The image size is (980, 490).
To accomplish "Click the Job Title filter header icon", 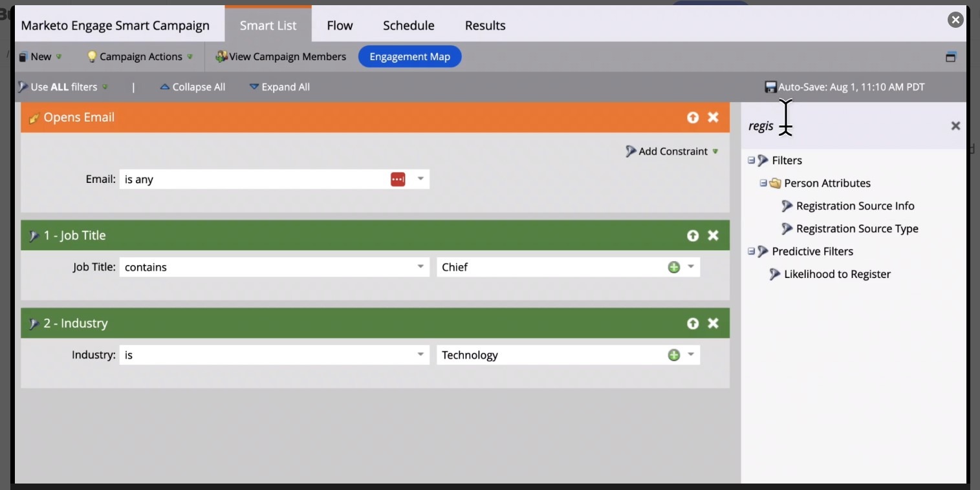I will pos(34,236).
